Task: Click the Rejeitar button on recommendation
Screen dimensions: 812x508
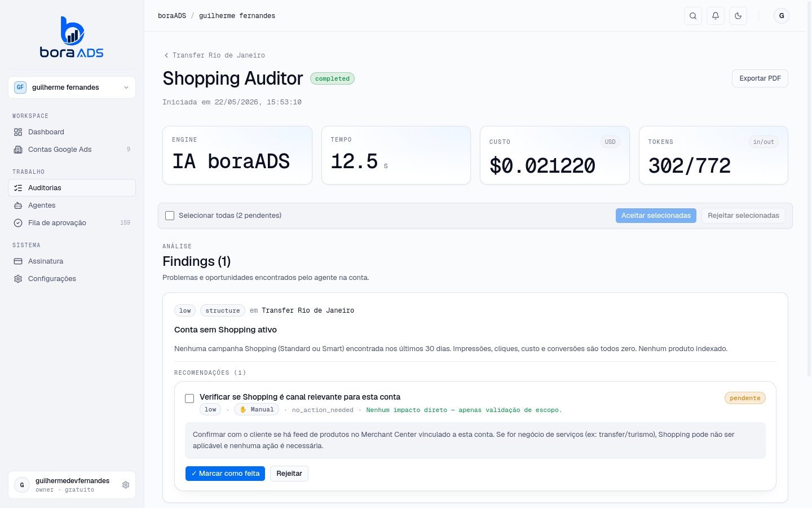Action: pyautogui.click(x=289, y=474)
